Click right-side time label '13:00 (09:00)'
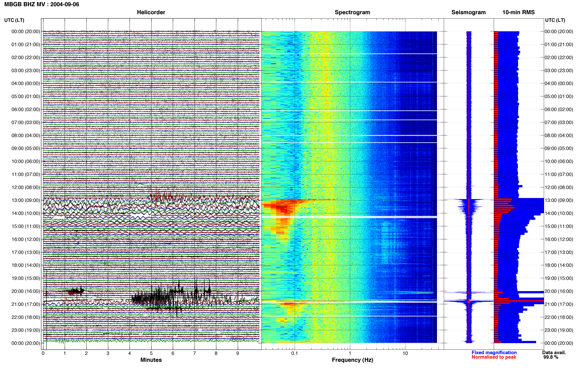This screenshot has height=368, width=588. point(559,200)
